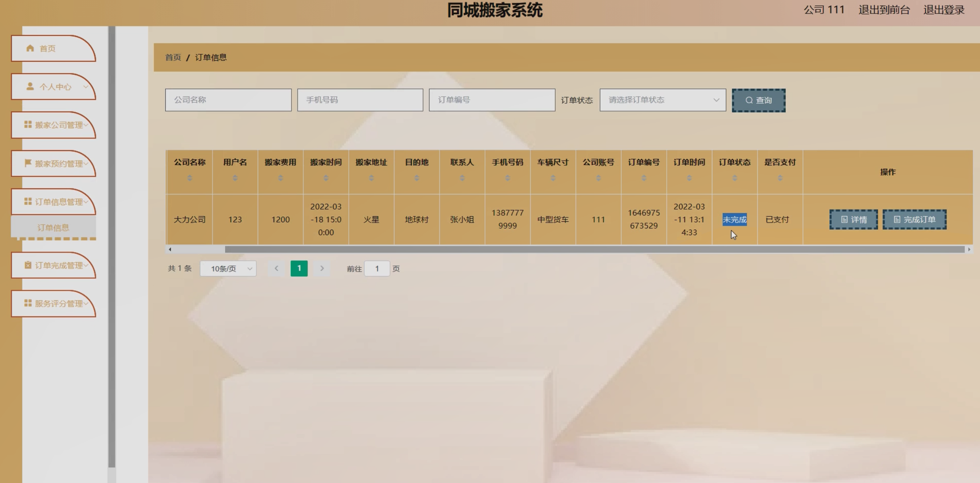
Task: Select the 订单信息 submenu item
Action: pyautogui.click(x=53, y=227)
